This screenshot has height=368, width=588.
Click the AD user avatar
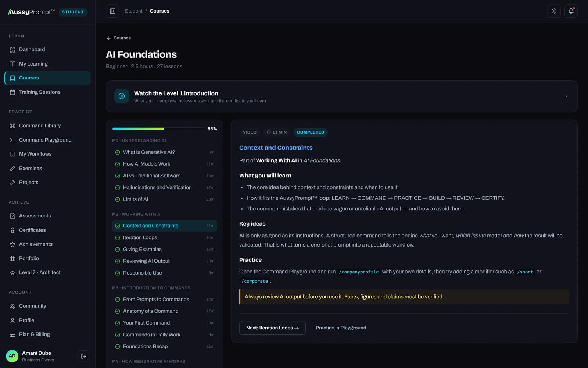click(x=12, y=356)
